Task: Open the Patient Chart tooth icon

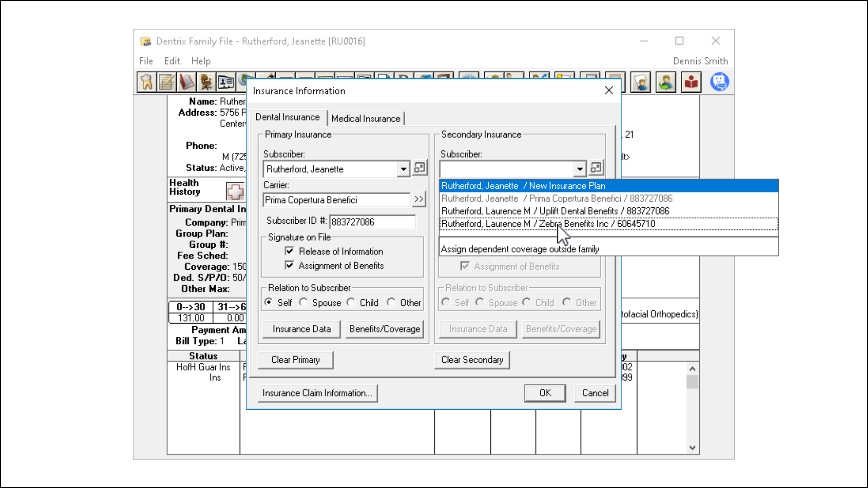Action: click(x=146, y=82)
